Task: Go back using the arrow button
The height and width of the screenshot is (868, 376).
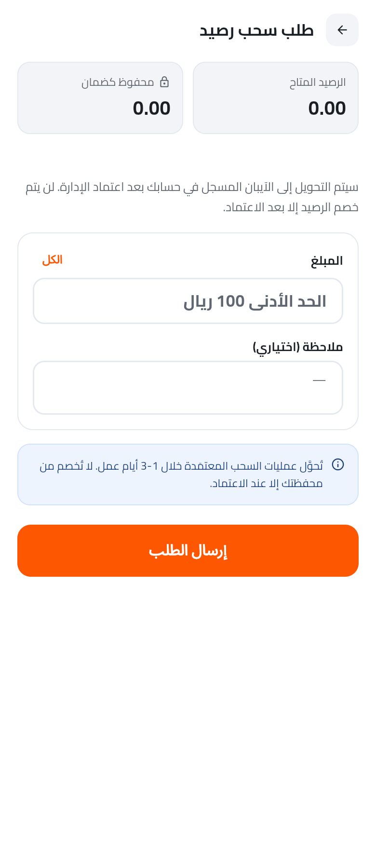Action: tap(342, 30)
